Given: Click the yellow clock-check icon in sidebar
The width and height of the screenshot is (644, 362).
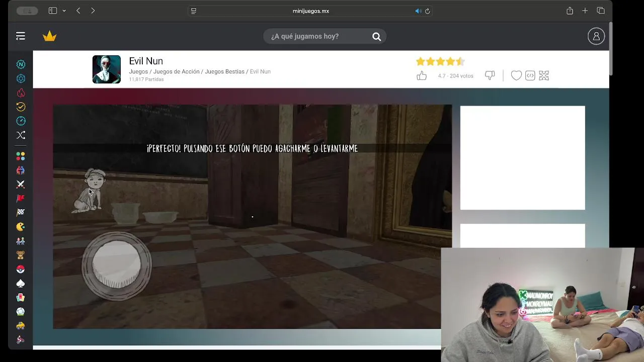Looking at the screenshot, I should coord(21,107).
